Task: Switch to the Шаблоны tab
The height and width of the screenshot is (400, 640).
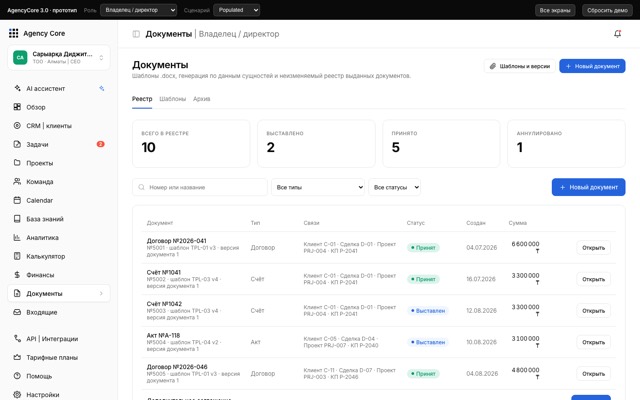Action: coord(173,99)
